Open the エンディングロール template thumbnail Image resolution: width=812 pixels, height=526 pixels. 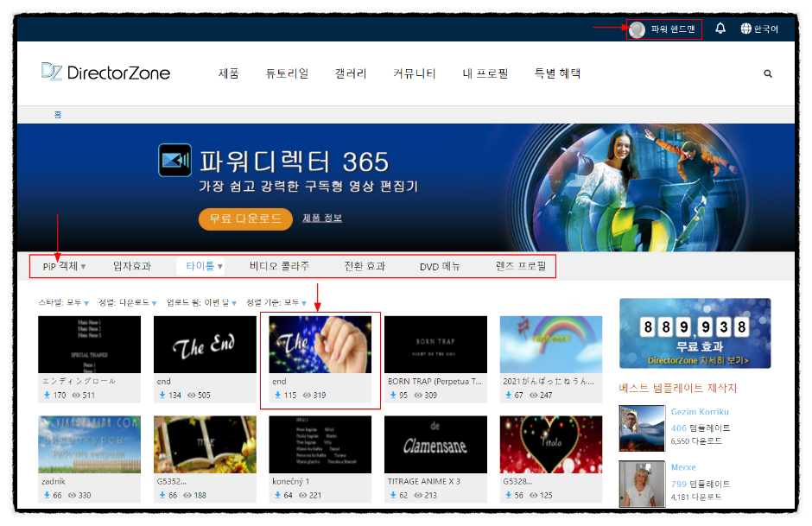90,345
